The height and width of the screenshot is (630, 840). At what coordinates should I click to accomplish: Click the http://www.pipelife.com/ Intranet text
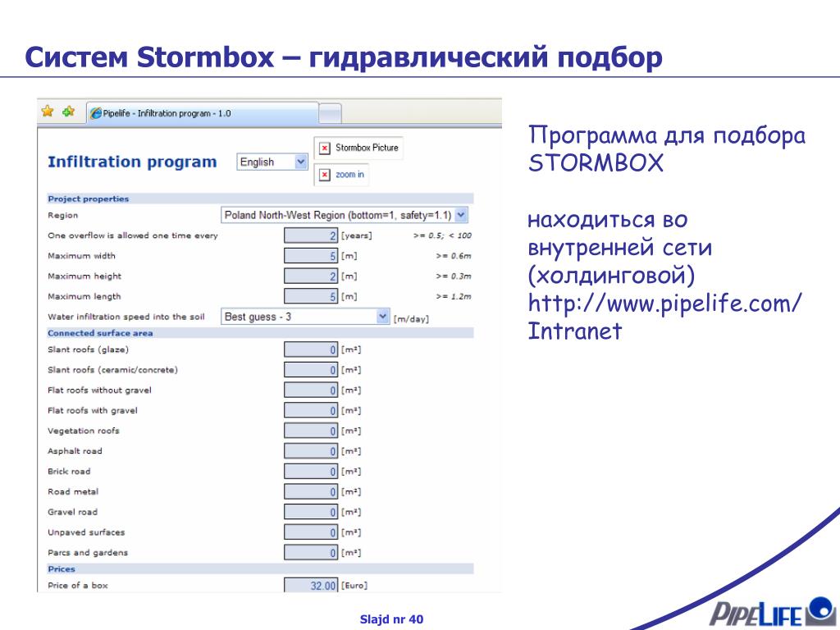click(x=664, y=317)
